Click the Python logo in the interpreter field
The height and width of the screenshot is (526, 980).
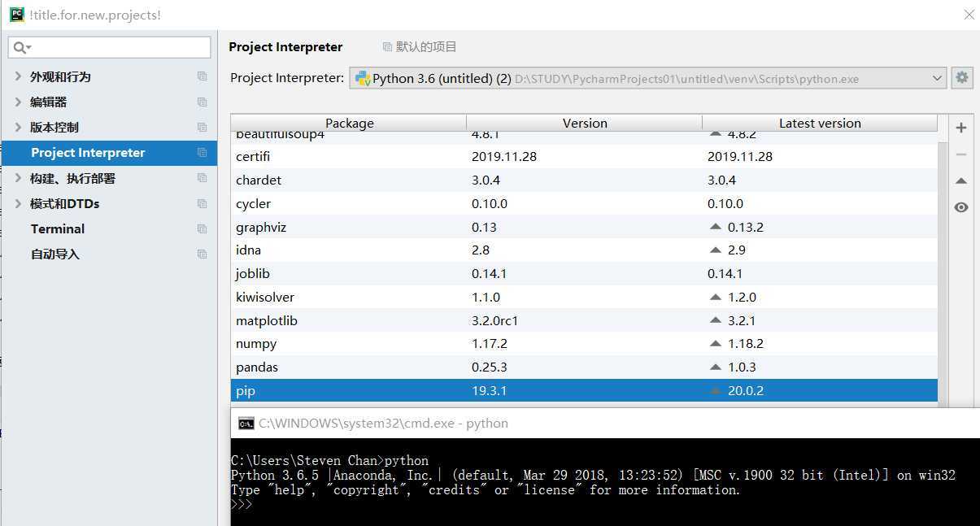tap(363, 78)
